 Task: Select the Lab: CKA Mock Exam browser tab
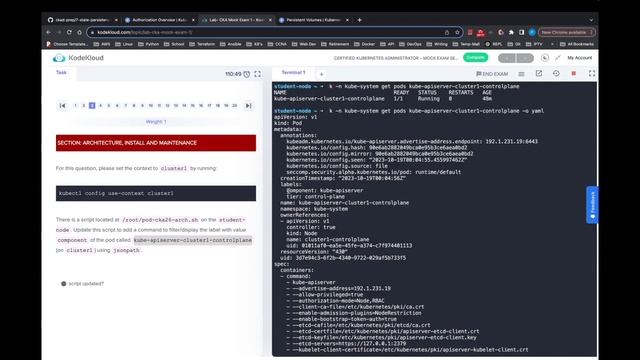click(x=236, y=20)
